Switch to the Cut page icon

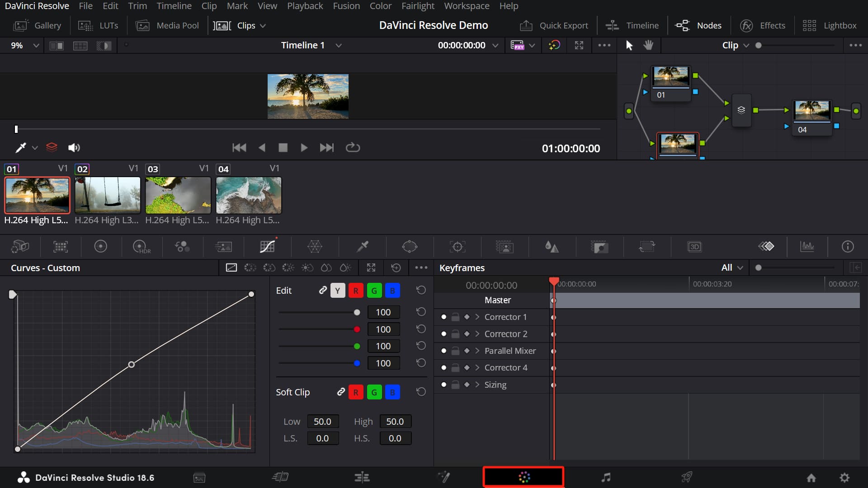click(x=280, y=477)
